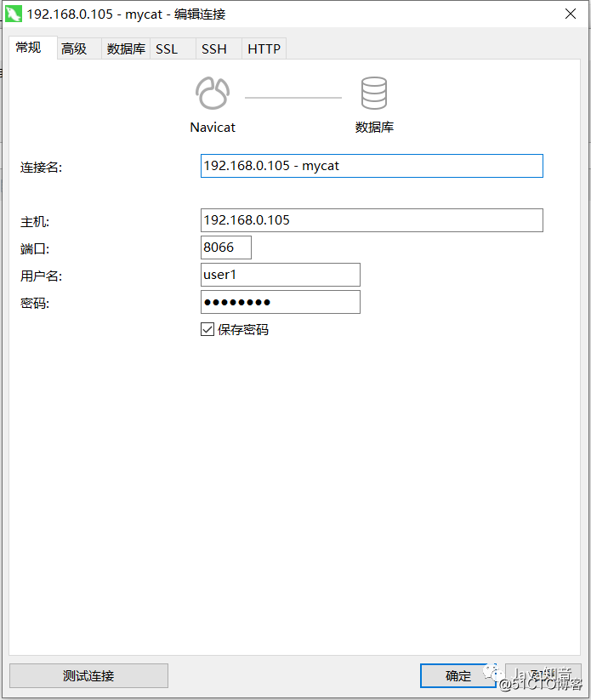Click the database cylinder icon
This screenshot has height=700, width=591.
tap(374, 94)
